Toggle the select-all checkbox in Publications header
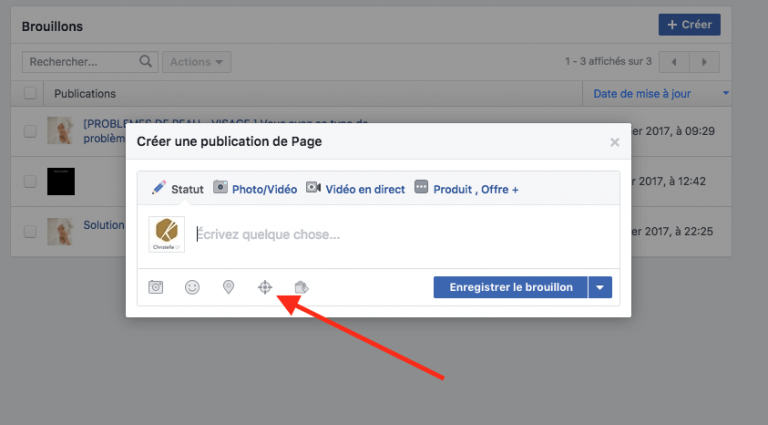Viewport: 768px width, 425px height. (x=30, y=93)
